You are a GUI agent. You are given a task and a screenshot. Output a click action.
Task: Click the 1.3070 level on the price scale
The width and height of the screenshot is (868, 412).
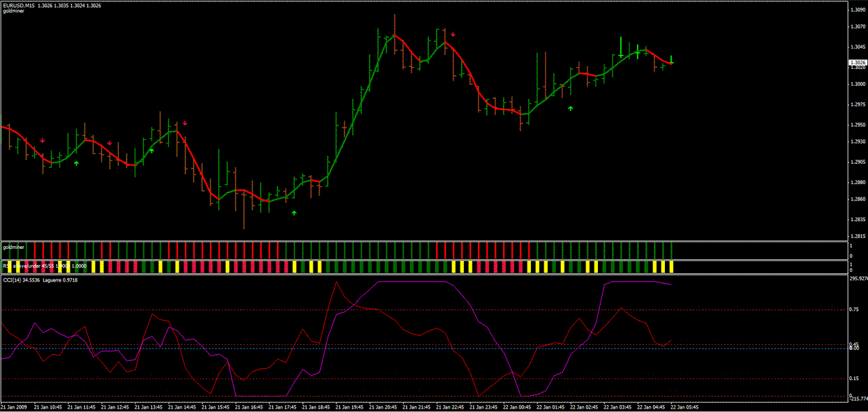tap(858, 27)
